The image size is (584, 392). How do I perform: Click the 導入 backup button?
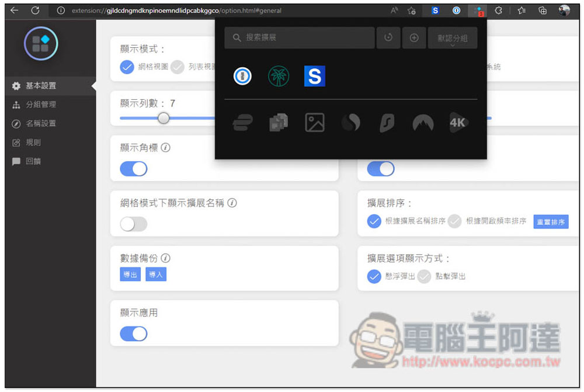click(156, 275)
